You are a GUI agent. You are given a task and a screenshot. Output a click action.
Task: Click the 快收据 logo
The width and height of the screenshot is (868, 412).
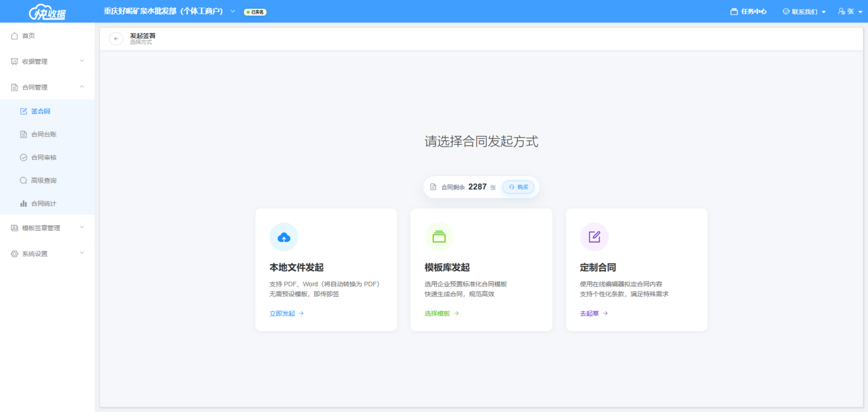(47, 12)
